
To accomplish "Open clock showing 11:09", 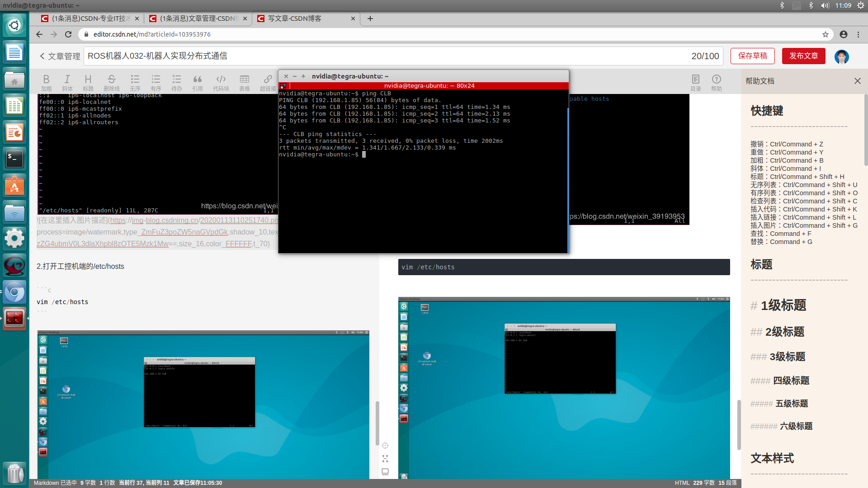I will click(x=843, y=5).
